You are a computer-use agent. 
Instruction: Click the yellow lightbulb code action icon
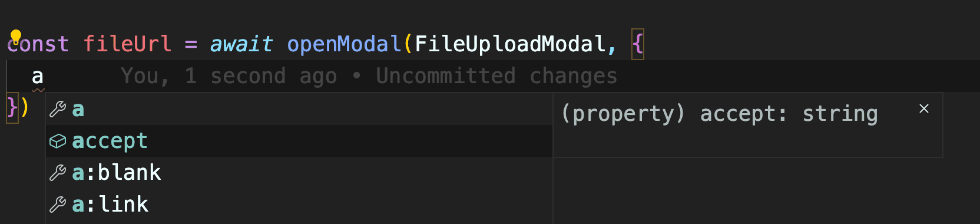(16, 37)
